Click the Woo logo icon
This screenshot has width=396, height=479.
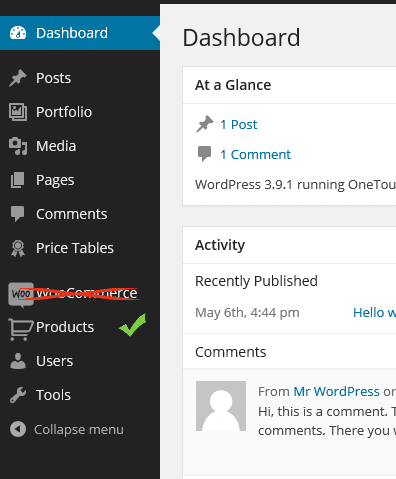(x=21, y=294)
